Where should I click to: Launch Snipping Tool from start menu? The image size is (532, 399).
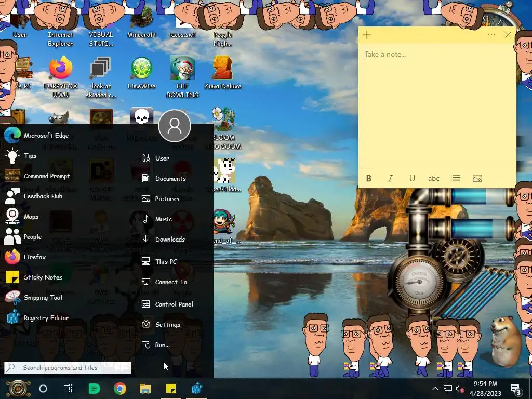(34, 298)
